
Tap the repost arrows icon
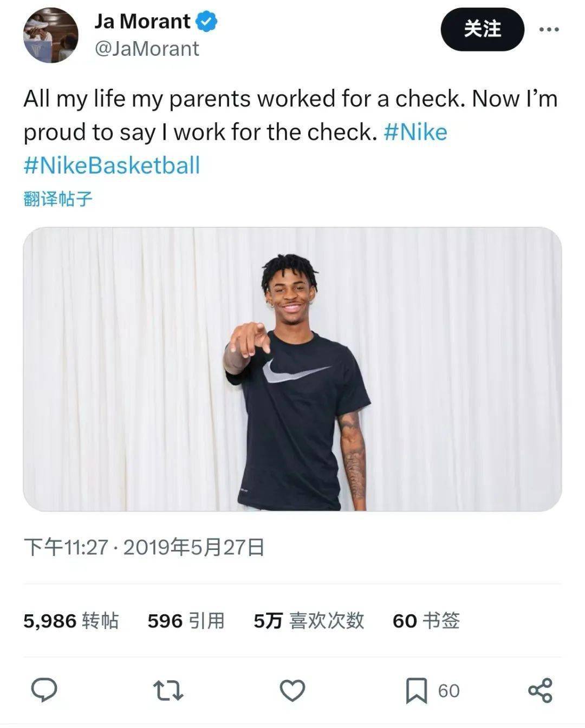[x=168, y=691]
